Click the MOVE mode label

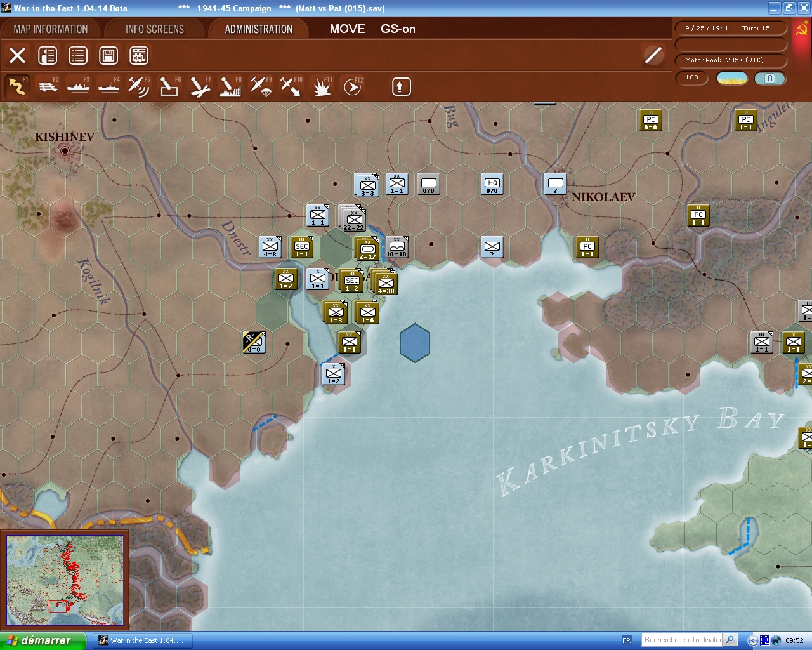click(348, 29)
